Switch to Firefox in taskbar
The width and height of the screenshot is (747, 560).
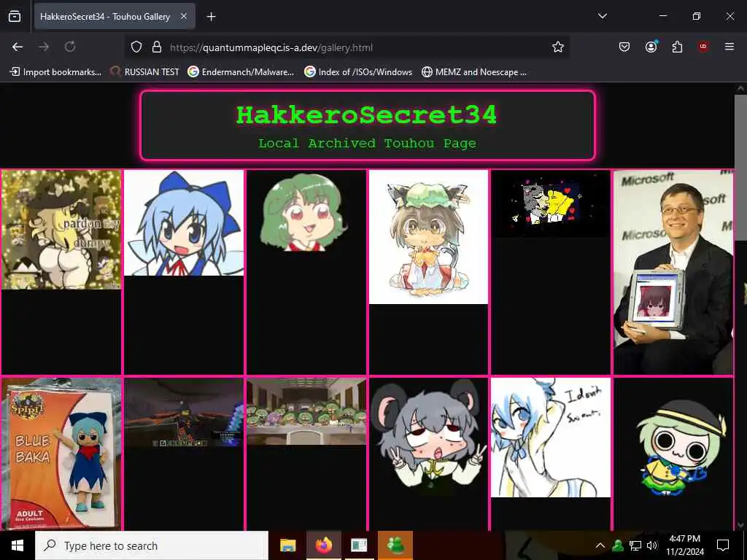click(323, 545)
